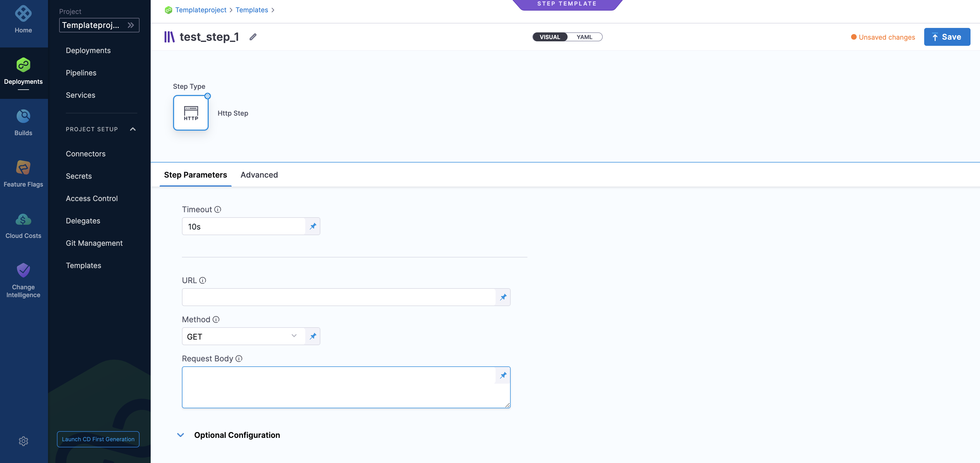Open the Step Parameters tab
This screenshot has height=463, width=980.
(196, 175)
